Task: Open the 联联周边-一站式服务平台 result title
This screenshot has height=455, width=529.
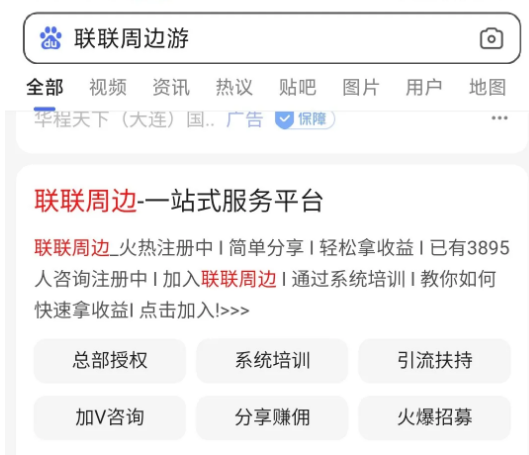Action: click(179, 201)
